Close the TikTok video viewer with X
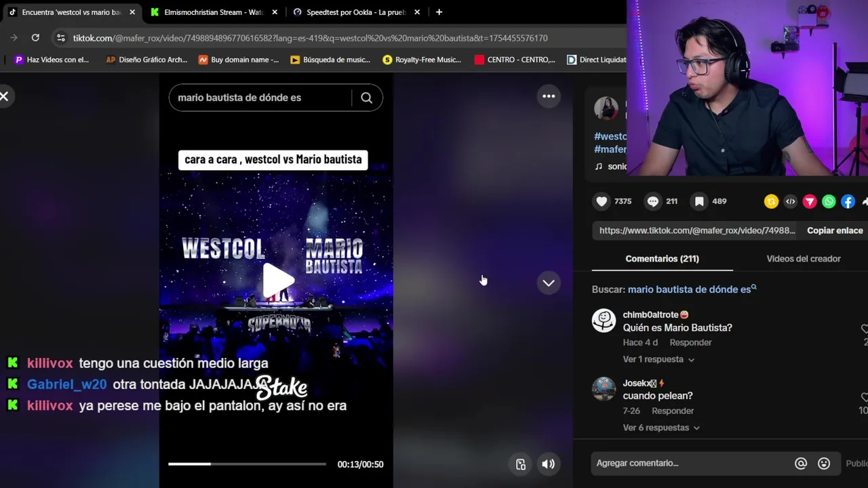The width and height of the screenshot is (868, 488). [x=4, y=96]
